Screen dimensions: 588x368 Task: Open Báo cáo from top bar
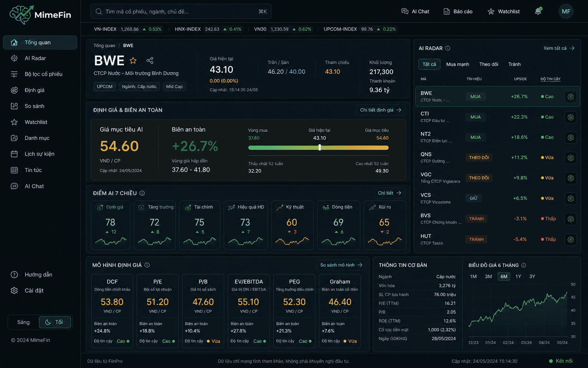[458, 11]
